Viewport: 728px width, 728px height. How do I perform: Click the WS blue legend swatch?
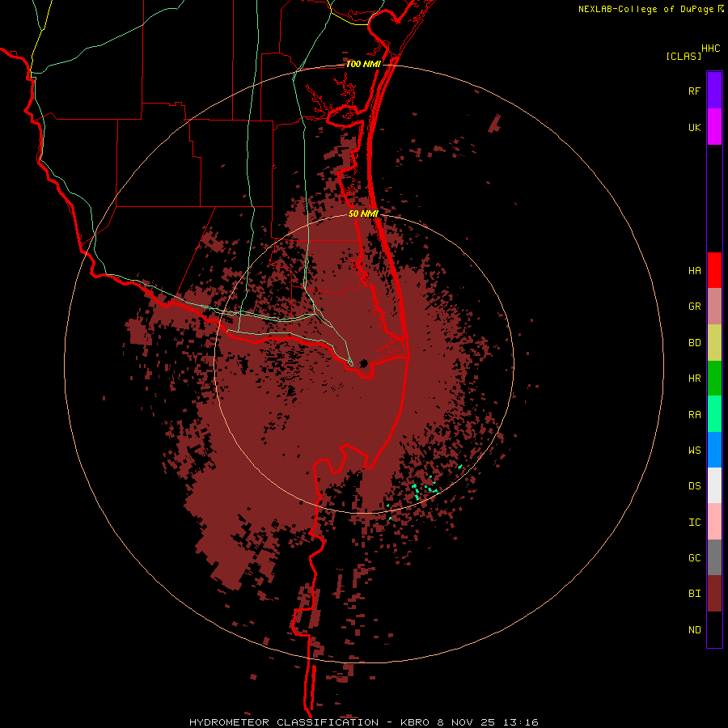coord(714,450)
